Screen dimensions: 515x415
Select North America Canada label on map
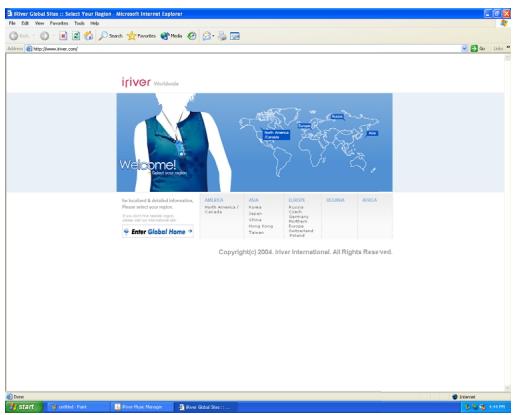tap(276, 135)
